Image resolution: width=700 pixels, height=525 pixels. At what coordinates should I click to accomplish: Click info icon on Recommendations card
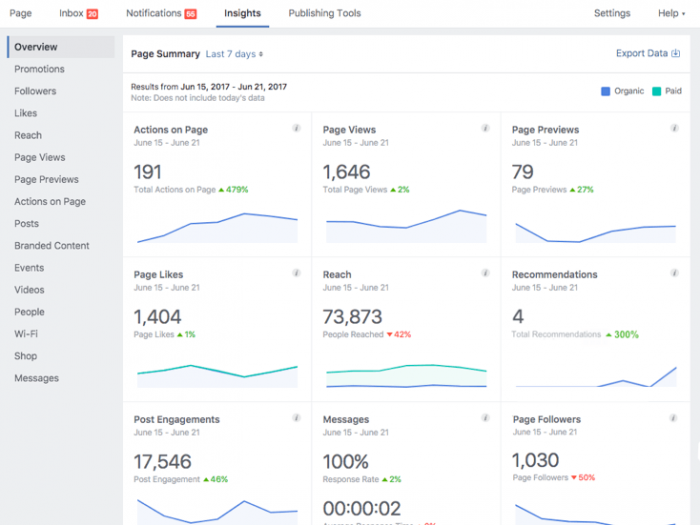coord(674,273)
